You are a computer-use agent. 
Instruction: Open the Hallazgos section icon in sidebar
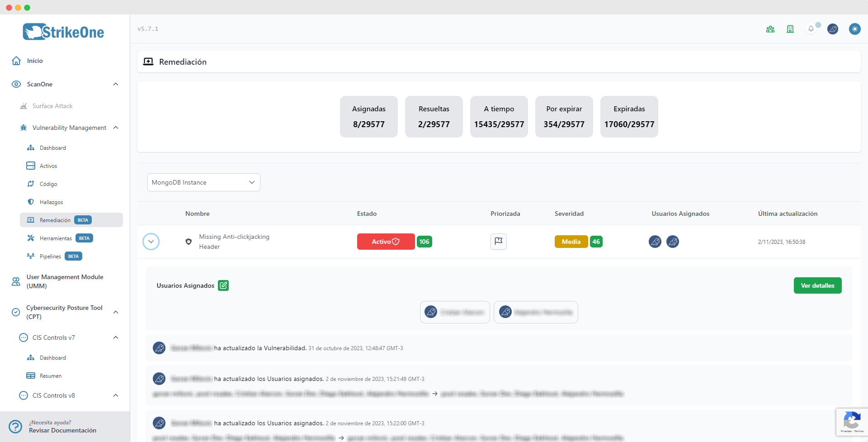click(x=30, y=202)
